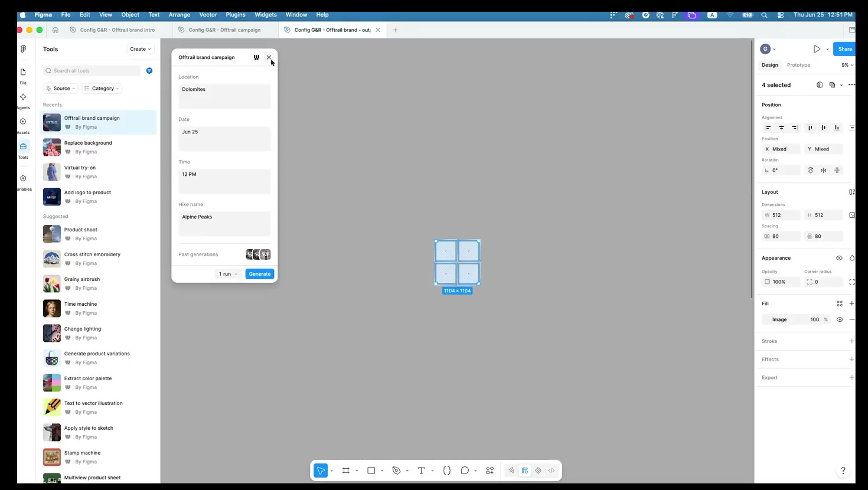Open the Source filter dropdown
Image resolution: width=868 pixels, height=490 pixels.
[61, 89]
